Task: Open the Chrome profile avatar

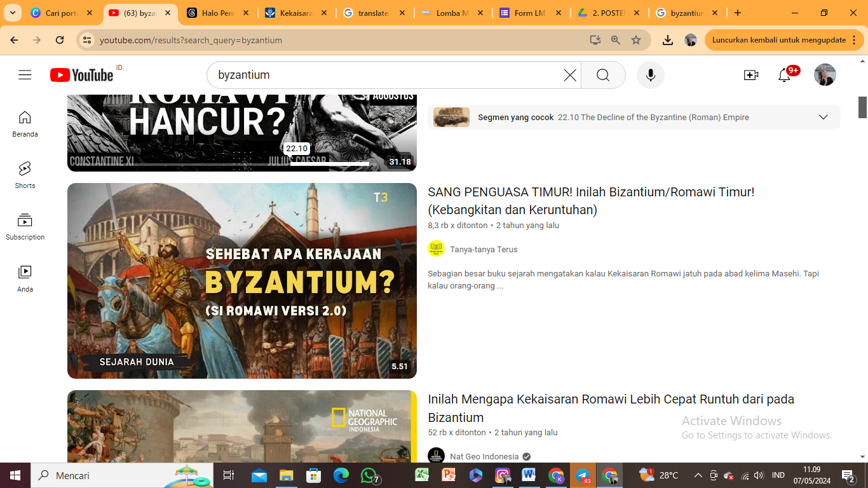Action: pos(691,40)
